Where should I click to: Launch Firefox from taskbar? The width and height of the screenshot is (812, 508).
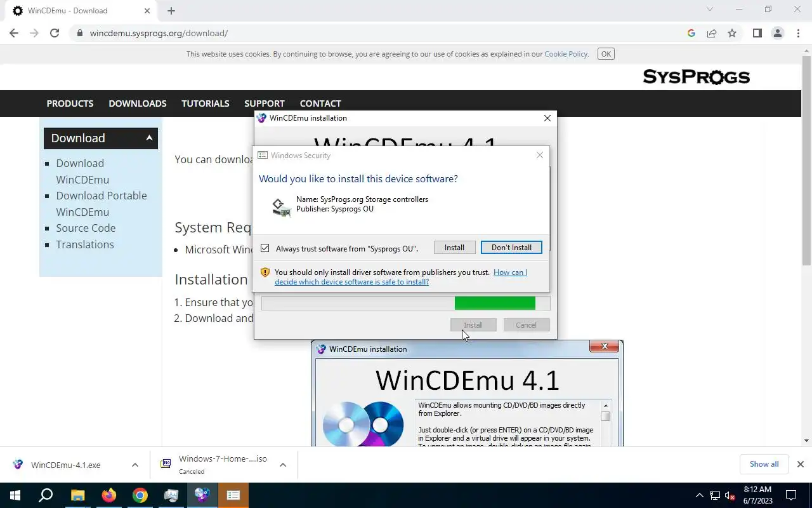108,495
